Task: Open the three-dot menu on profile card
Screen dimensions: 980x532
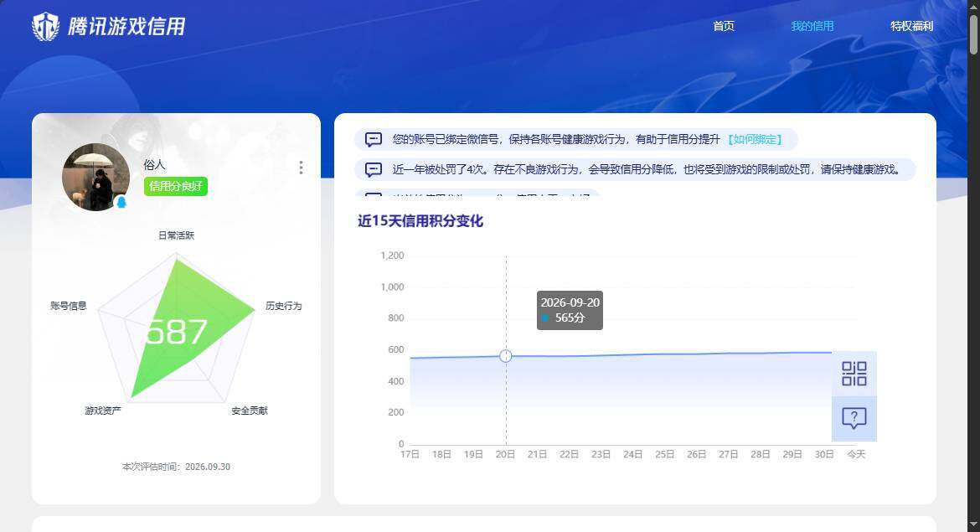Action: [x=302, y=168]
